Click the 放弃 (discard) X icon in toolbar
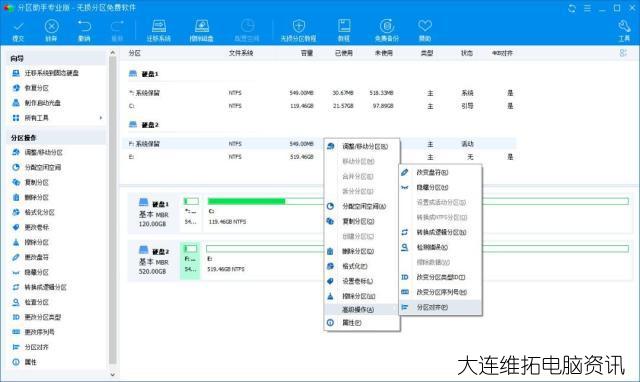The height and width of the screenshot is (382, 640). click(x=51, y=27)
